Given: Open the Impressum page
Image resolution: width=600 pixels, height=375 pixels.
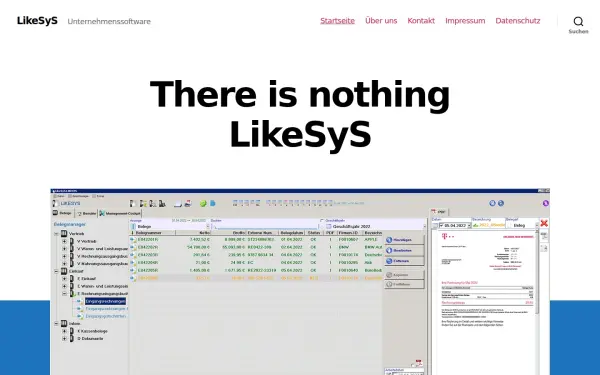Looking at the screenshot, I should coord(465,21).
